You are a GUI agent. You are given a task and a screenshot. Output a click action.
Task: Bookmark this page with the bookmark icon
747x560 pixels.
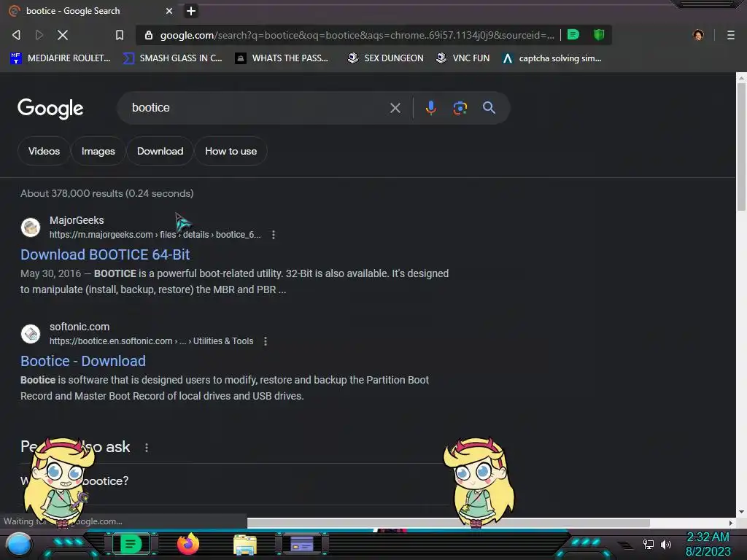tap(119, 35)
